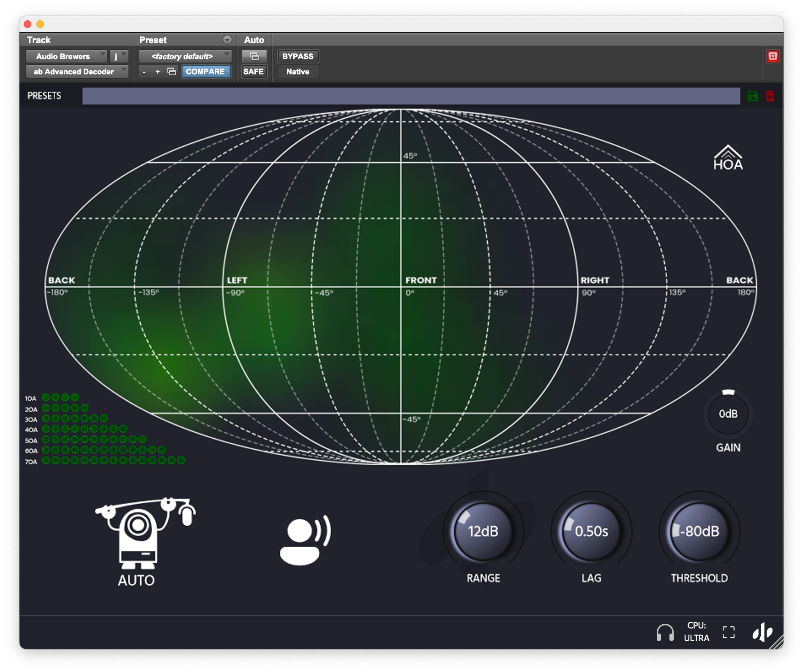Viewport: 803px width, 672px height.
Task: Select the 1OA order row
Action: coord(52,397)
